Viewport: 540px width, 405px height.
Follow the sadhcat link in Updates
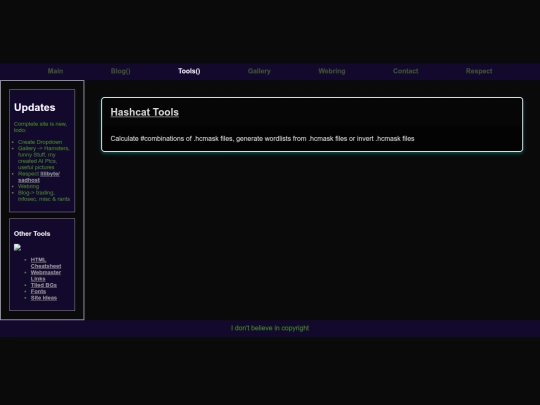click(29, 180)
